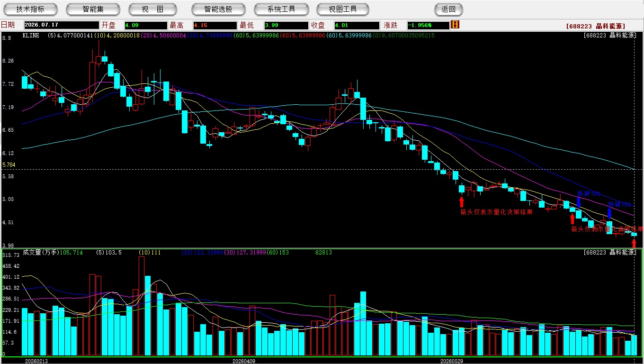This screenshot has height=364, width=644.
Task: Click the volume (5)103.5 average label
Action: point(109,253)
